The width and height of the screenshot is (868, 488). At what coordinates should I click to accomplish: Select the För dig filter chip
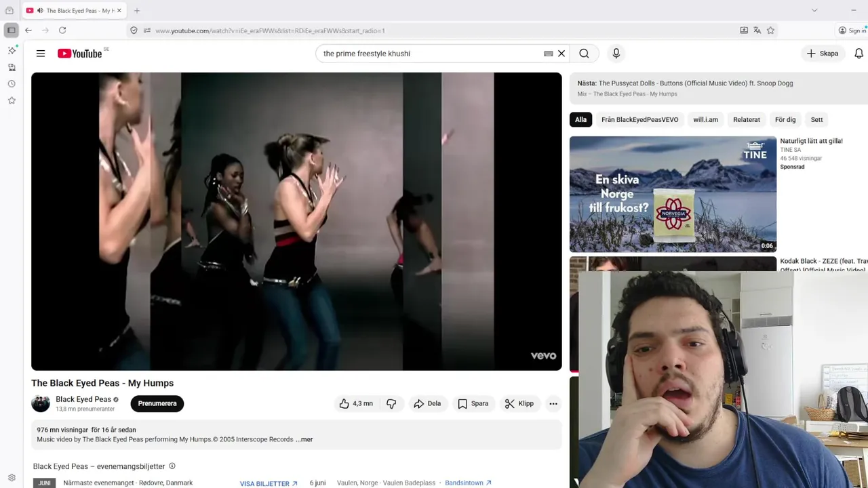coord(785,119)
